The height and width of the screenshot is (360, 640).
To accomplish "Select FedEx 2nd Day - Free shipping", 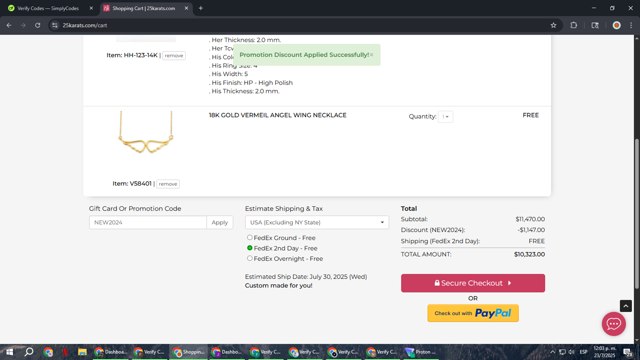I will click(x=249, y=248).
